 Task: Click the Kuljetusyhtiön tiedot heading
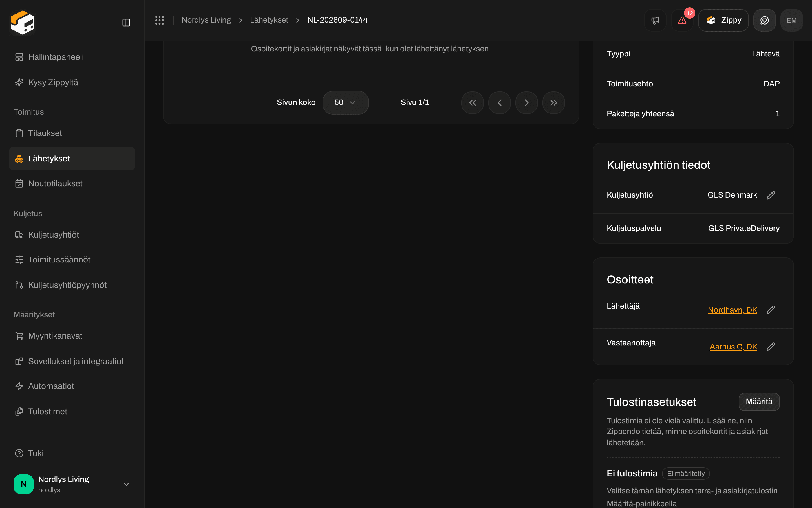(658, 165)
